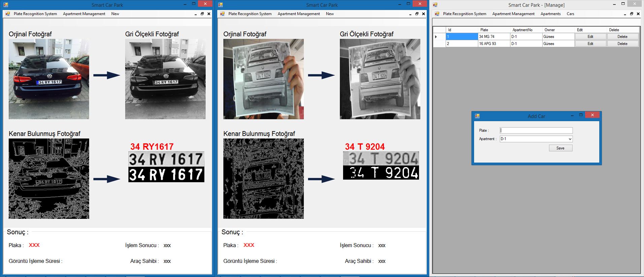
Task: Open the Apartment dropdown showing D-1
Action: point(536,139)
